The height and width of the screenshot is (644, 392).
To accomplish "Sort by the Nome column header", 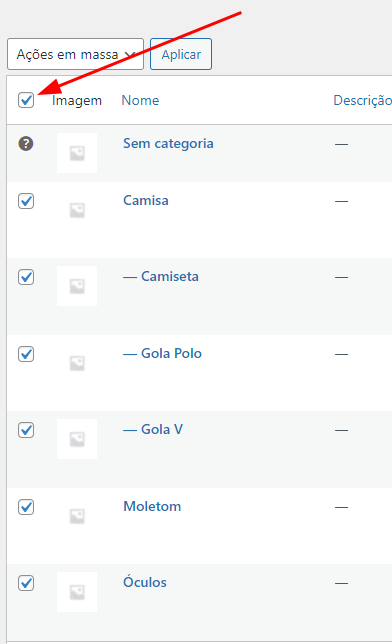I will point(140,100).
